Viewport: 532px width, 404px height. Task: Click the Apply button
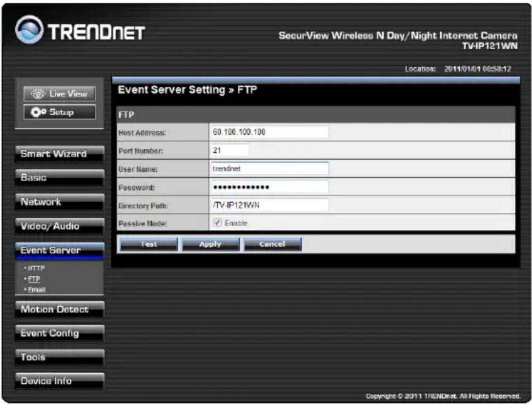pos(210,244)
